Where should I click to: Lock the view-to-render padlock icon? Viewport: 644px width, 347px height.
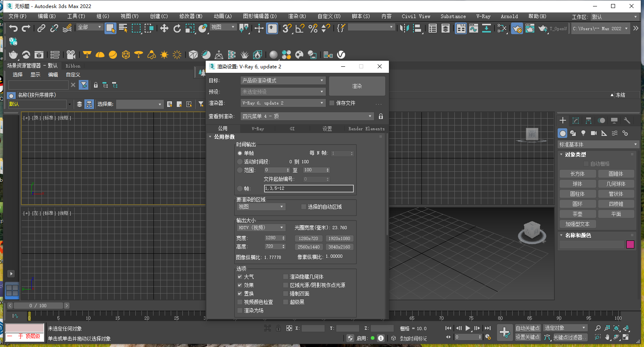(381, 116)
